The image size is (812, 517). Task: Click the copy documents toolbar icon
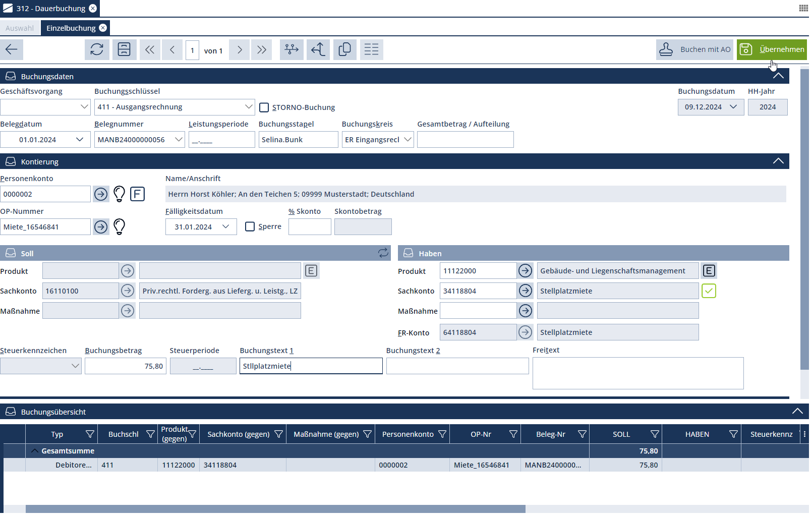[344, 49]
